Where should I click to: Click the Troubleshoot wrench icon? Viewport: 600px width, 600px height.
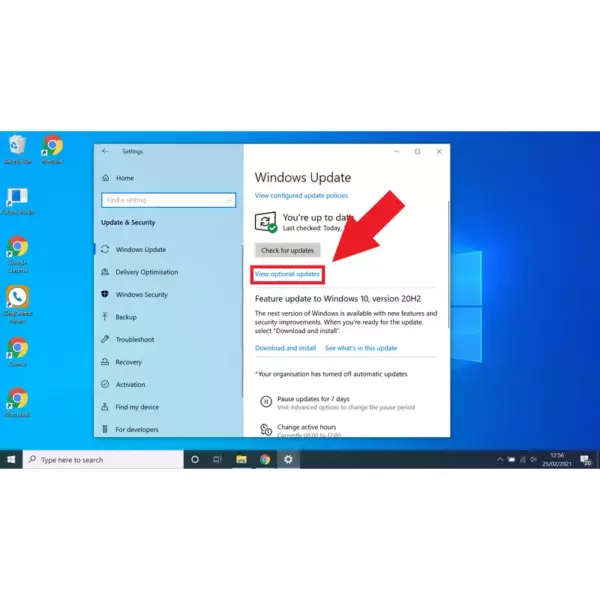105,339
